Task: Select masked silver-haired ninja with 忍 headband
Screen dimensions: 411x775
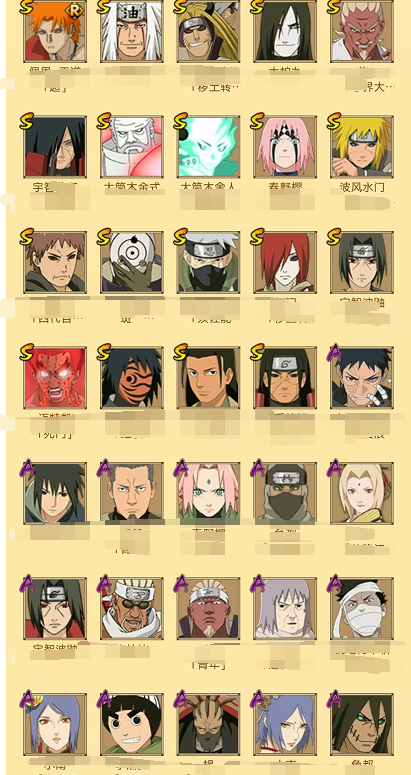Action: [x=208, y=262]
